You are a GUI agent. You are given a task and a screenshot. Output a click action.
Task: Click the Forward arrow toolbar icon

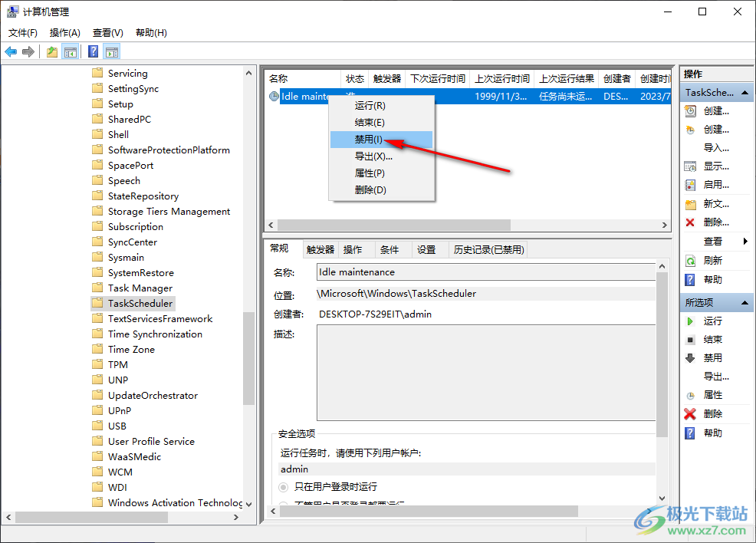click(x=28, y=51)
